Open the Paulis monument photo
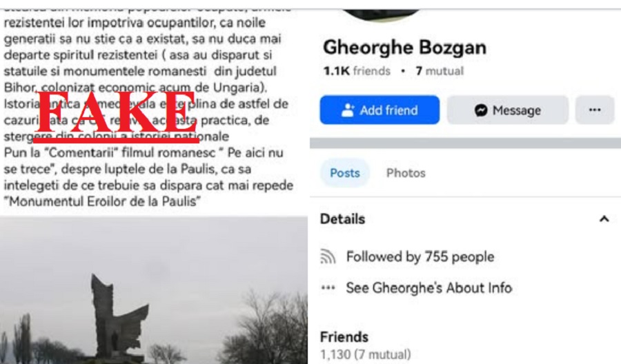 pos(154,290)
